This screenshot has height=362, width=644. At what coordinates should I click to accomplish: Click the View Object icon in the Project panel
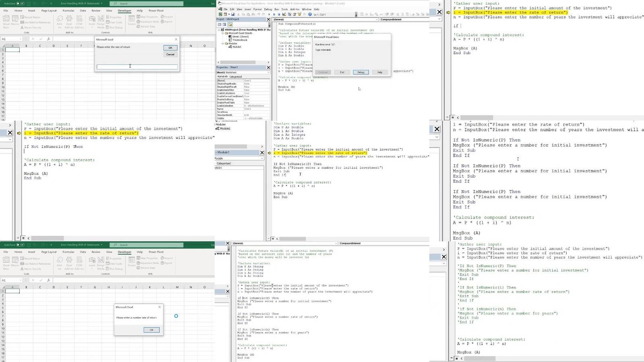point(224,25)
